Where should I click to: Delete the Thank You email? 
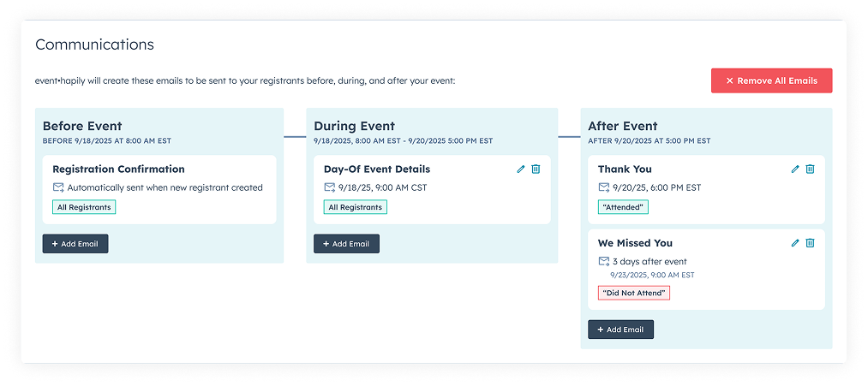tap(810, 169)
